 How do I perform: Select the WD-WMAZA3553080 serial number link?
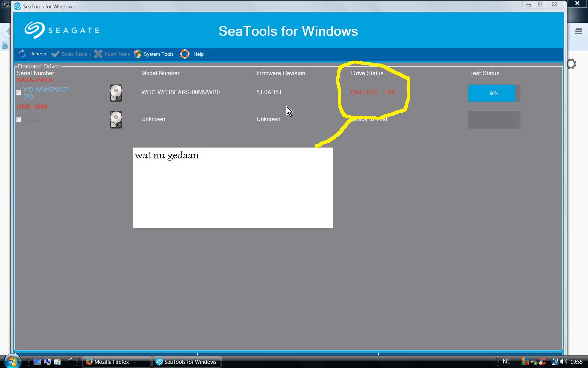[47, 93]
